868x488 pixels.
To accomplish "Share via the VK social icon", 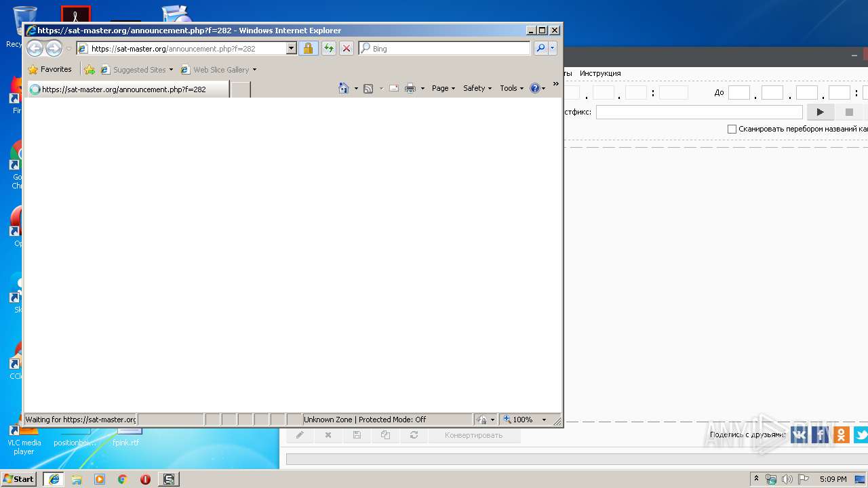I will (x=799, y=434).
